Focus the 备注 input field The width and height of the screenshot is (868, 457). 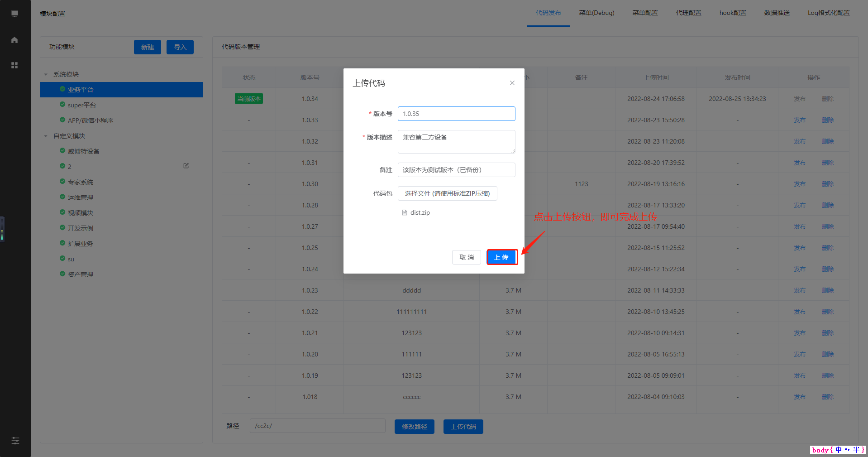pyautogui.click(x=457, y=170)
